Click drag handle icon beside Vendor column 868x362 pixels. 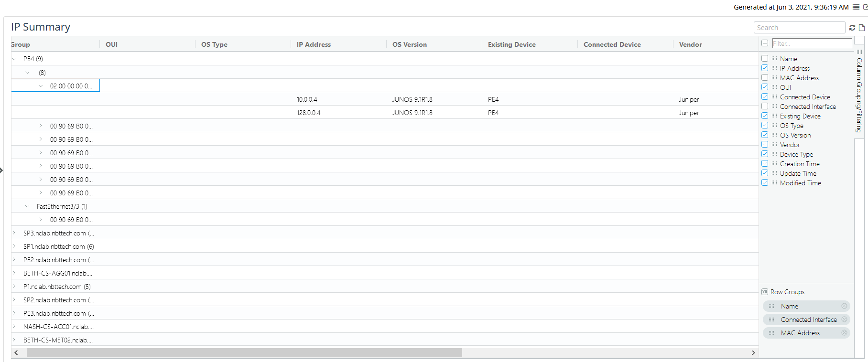tap(774, 145)
